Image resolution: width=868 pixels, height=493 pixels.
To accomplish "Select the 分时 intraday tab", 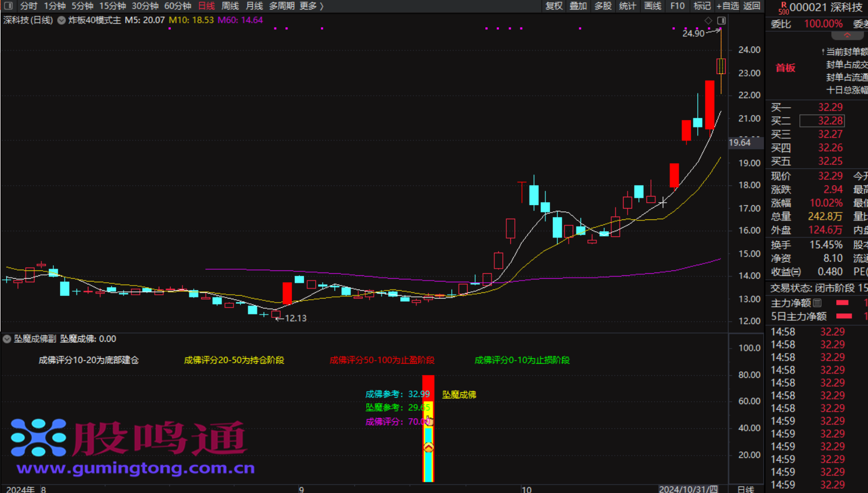I will tap(28, 6).
